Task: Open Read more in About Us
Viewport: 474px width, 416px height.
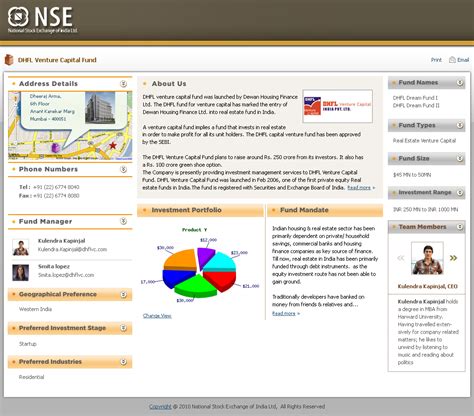Action: pyautogui.click(x=359, y=188)
